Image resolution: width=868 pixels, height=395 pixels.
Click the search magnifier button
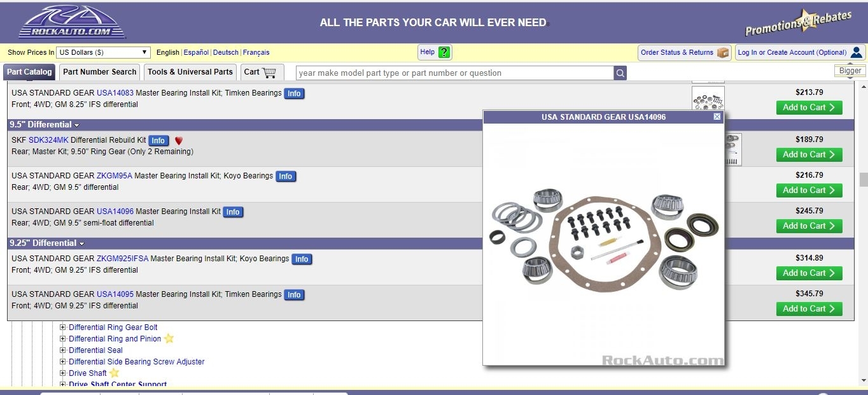click(x=620, y=73)
